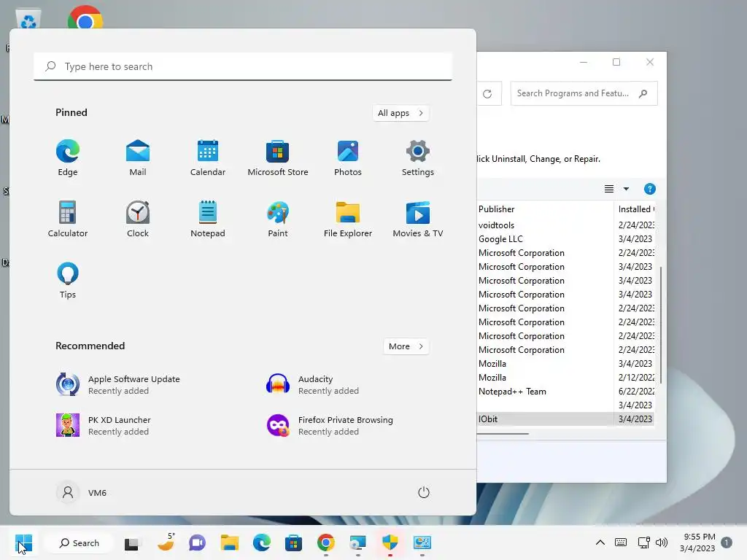Refresh the Programs and Features window

[x=487, y=94]
